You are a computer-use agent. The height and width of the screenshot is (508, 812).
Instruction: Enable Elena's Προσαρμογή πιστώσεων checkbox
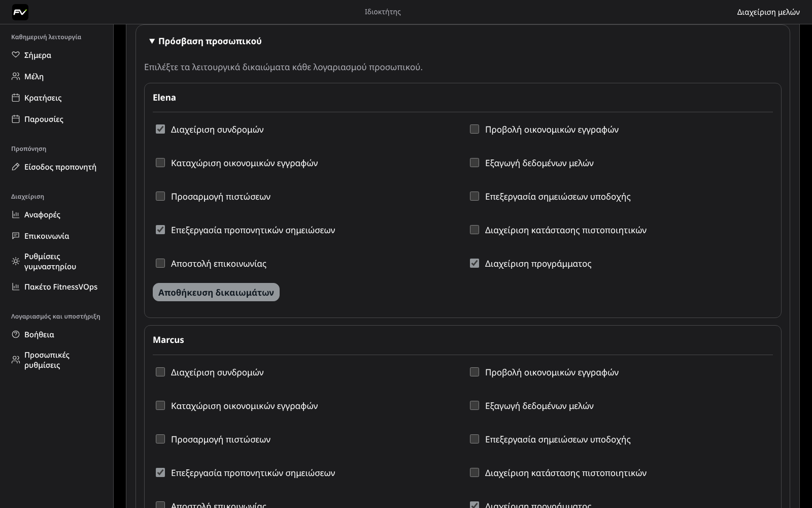pos(160,196)
